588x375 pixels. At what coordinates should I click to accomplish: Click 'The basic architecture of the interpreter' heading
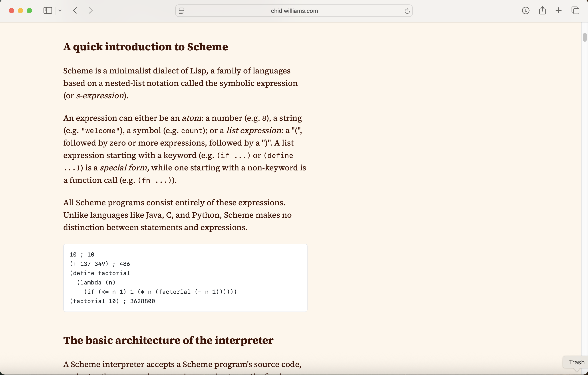(x=168, y=341)
